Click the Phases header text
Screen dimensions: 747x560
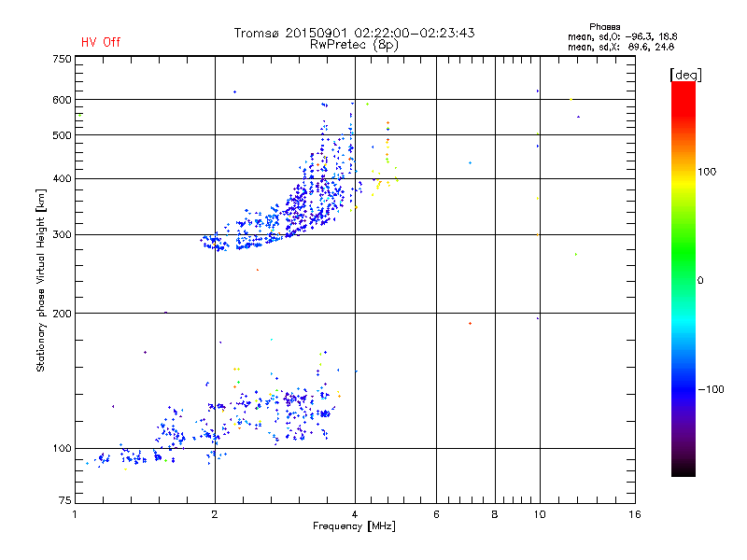point(604,27)
